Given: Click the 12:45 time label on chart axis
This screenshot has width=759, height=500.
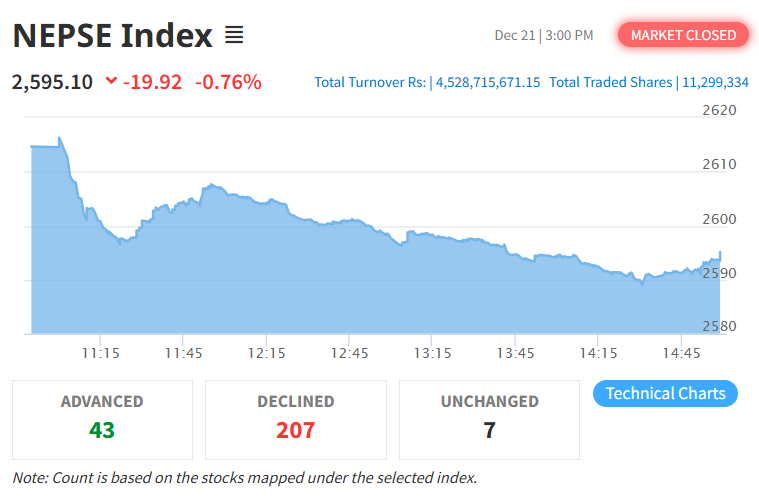Looking at the screenshot, I should pyautogui.click(x=350, y=352).
